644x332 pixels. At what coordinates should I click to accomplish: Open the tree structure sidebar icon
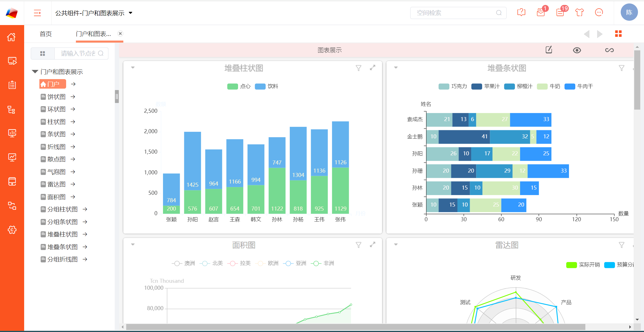[x=12, y=110]
